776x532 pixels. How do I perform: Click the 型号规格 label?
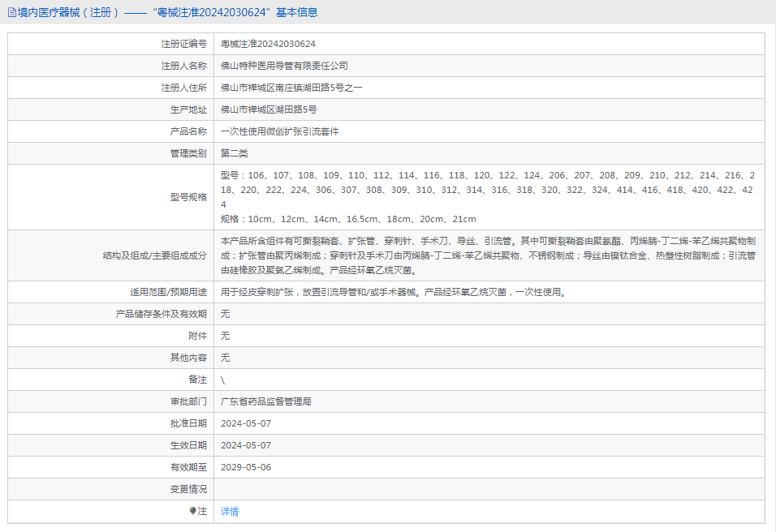click(x=188, y=197)
